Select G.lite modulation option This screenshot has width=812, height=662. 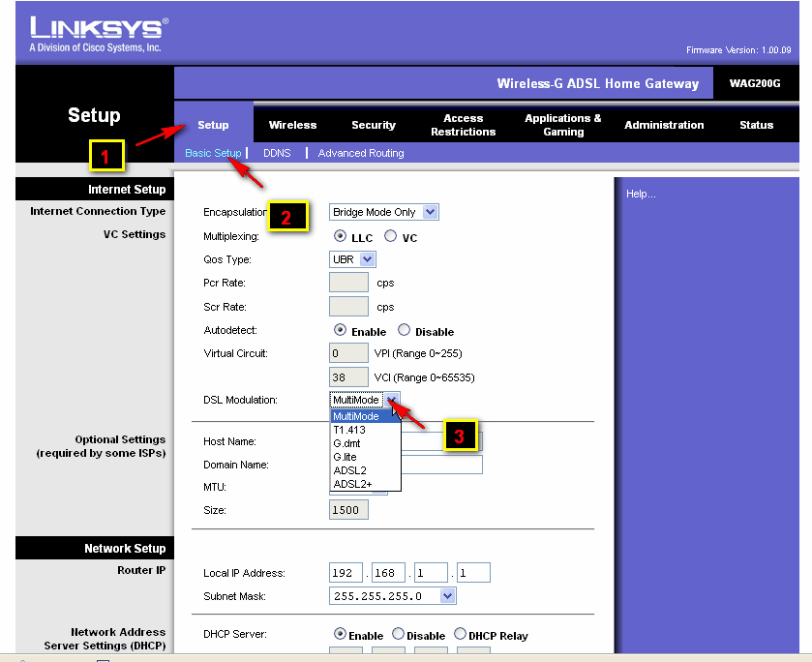pyautogui.click(x=366, y=457)
